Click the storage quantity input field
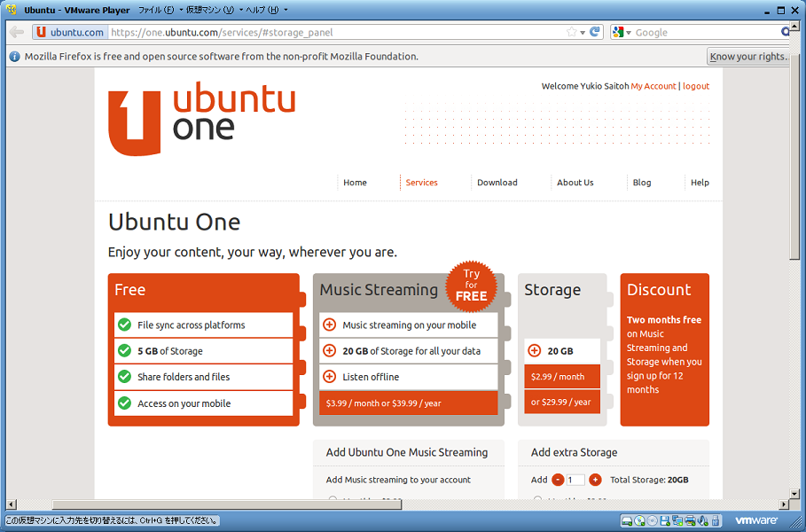 pos(575,480)
